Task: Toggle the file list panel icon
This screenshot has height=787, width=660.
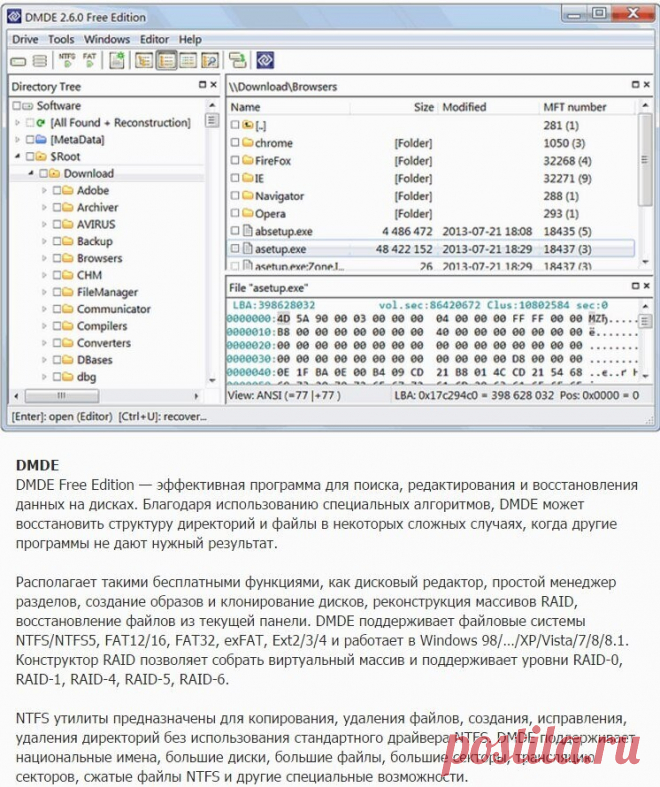Action: point(166,61)
